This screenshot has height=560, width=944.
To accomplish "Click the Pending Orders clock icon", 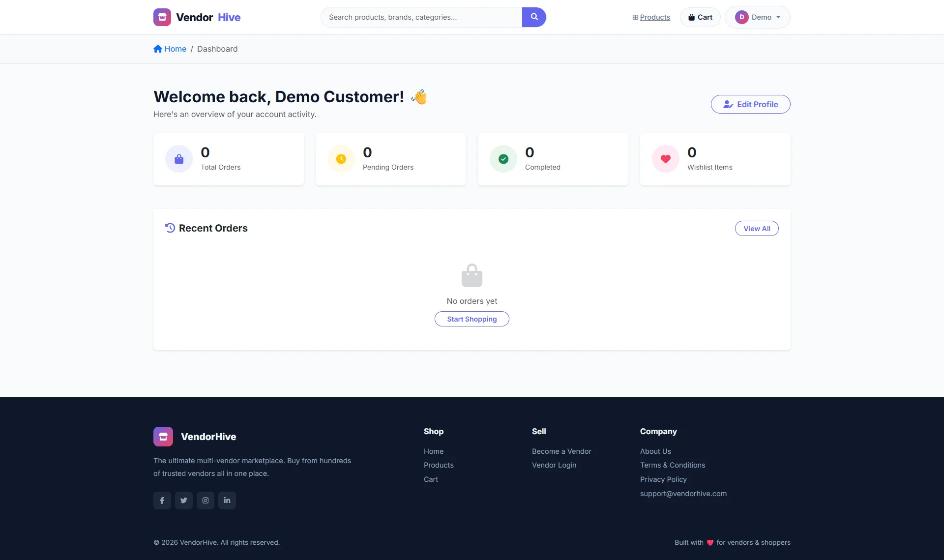I will click(x=341, y=159).
